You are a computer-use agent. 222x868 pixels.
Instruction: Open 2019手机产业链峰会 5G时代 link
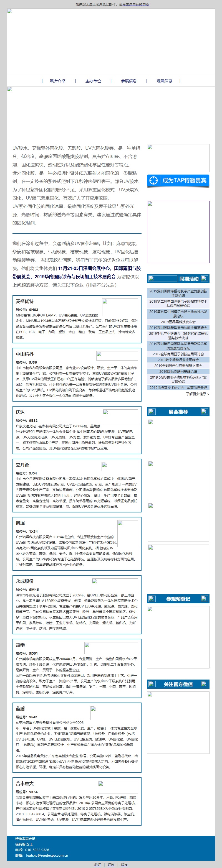[178, 336]
